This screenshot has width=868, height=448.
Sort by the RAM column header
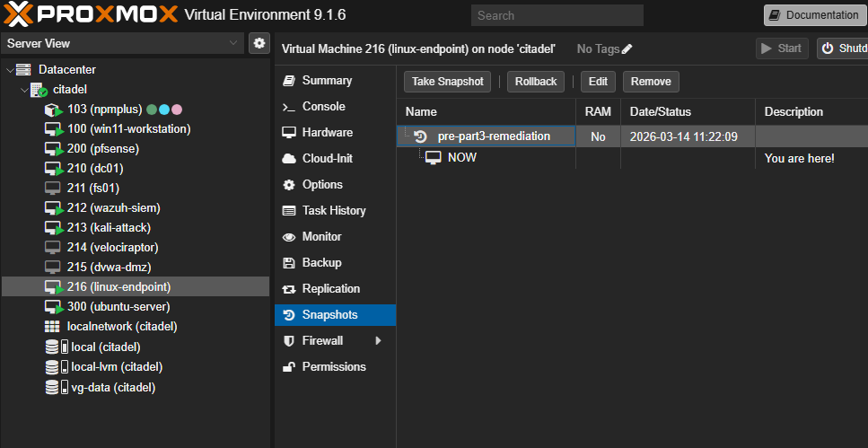[598, 112]
